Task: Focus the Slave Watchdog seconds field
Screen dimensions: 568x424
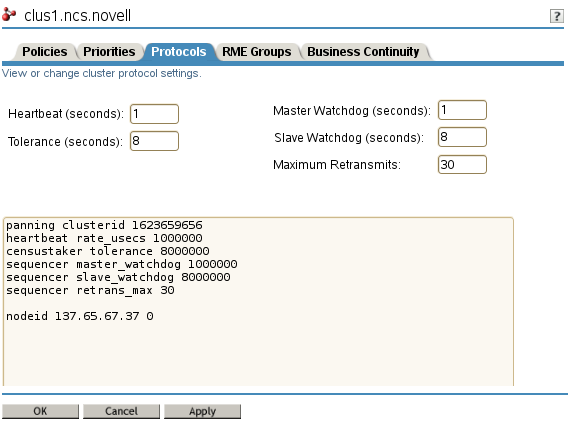Action: pyautogui.click(x=462, y=137)
